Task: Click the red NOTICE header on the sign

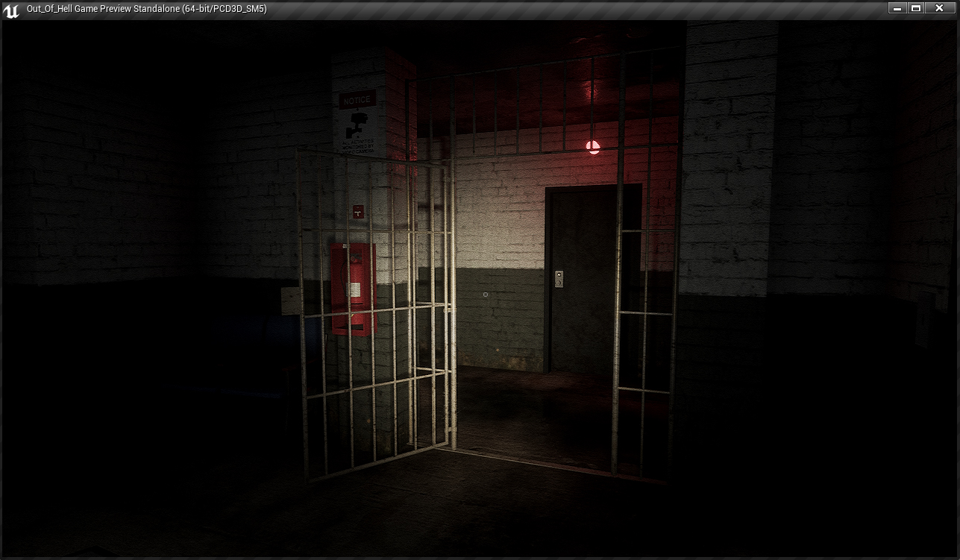Action: point(357,100)
